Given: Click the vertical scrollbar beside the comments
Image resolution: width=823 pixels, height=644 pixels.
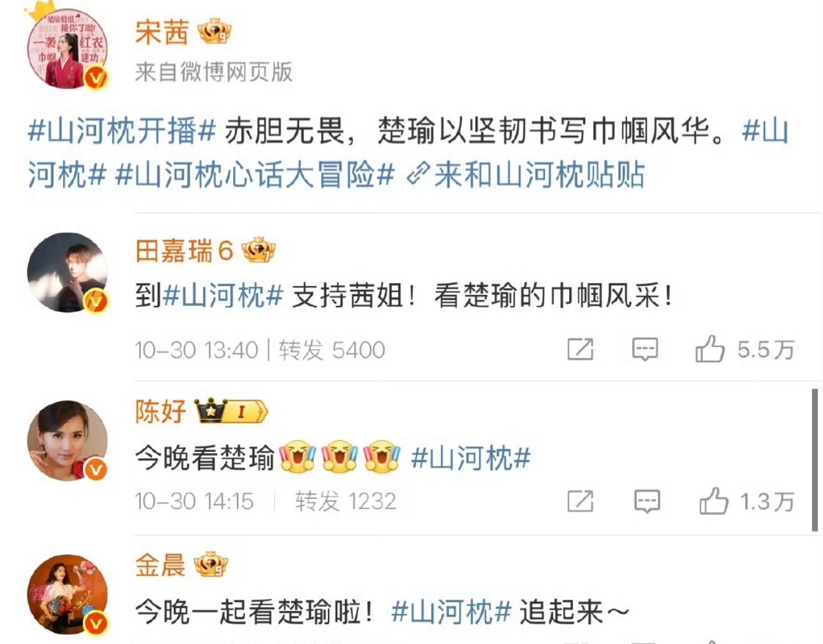Looking at the screenshot, I should (x=814, y=460).
